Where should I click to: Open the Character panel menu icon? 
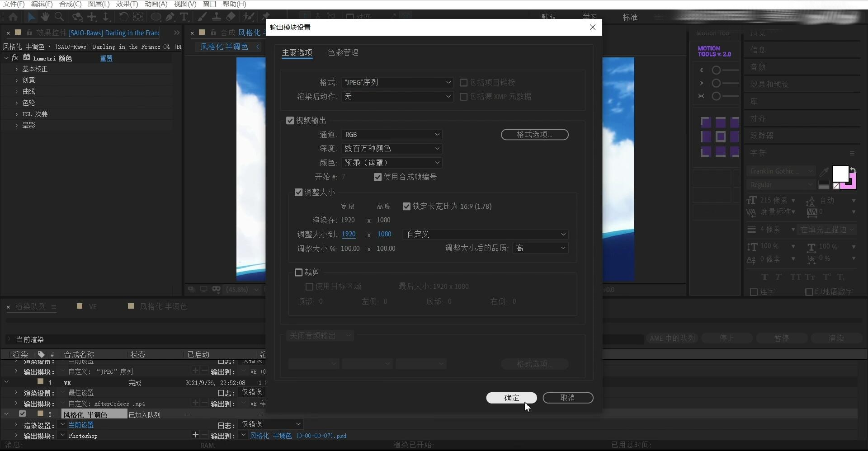tap(852, 153)
